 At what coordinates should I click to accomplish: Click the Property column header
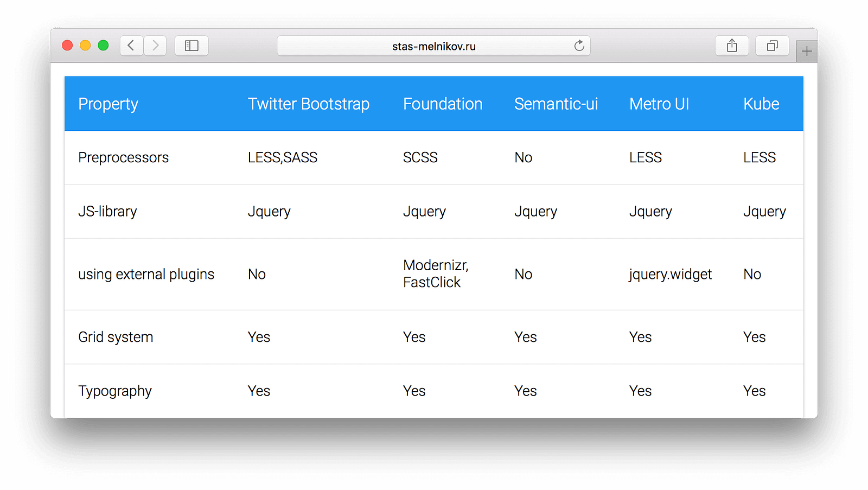click(x=108, y=104)
